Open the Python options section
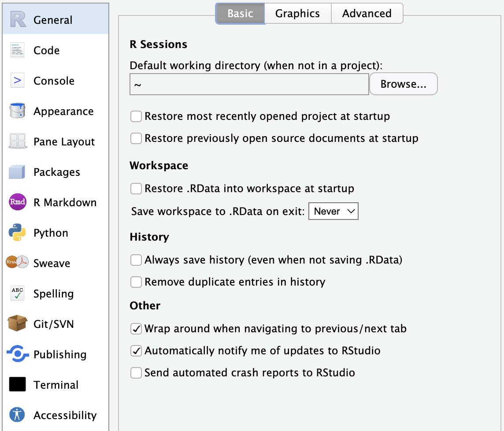The height and width of the screenshot is (431, 504). pyautogui.click(x=56, y=233)
